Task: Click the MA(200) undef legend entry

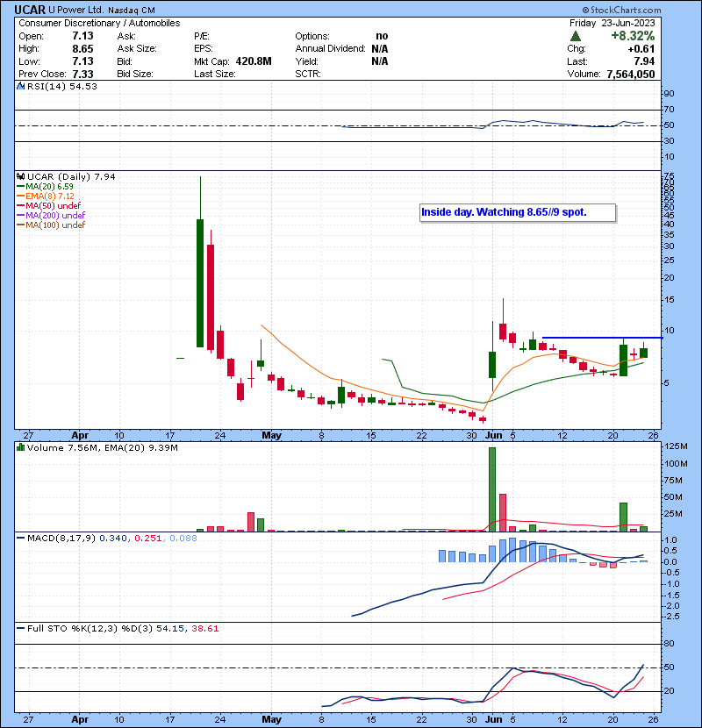Action: pos(51,216)
